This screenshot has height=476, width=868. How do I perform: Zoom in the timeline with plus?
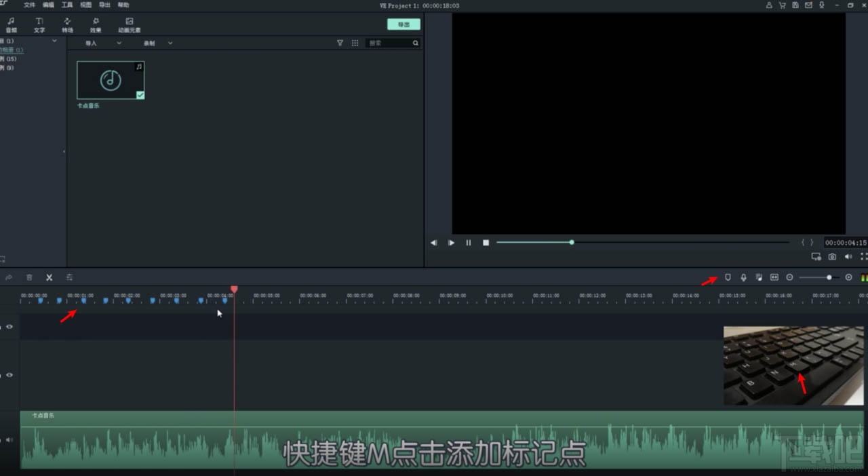coord(848,277)
